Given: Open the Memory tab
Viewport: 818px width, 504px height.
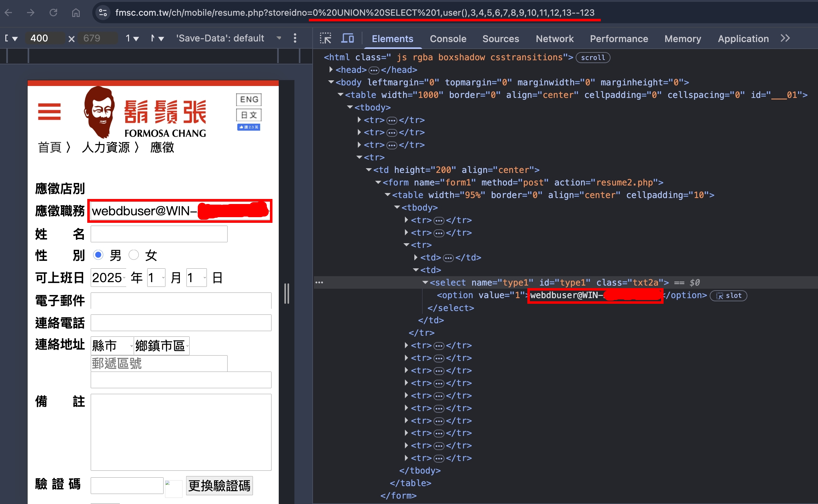Looking at the screenshot, I should coord(683,39).
